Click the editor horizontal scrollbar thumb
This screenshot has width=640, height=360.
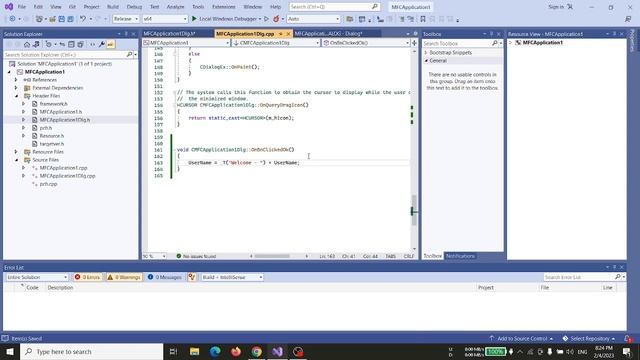(272, 256)
